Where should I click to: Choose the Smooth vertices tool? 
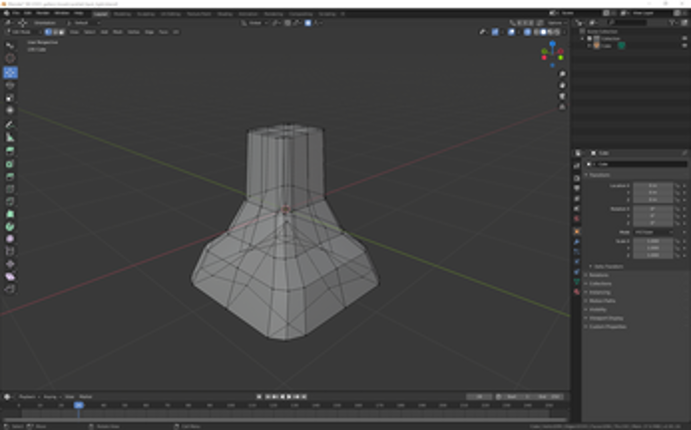(x=10, y=239)
